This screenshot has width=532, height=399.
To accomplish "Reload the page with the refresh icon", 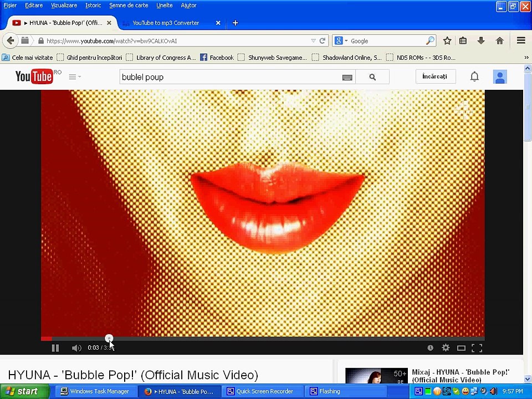I will [x=323, y=40].
